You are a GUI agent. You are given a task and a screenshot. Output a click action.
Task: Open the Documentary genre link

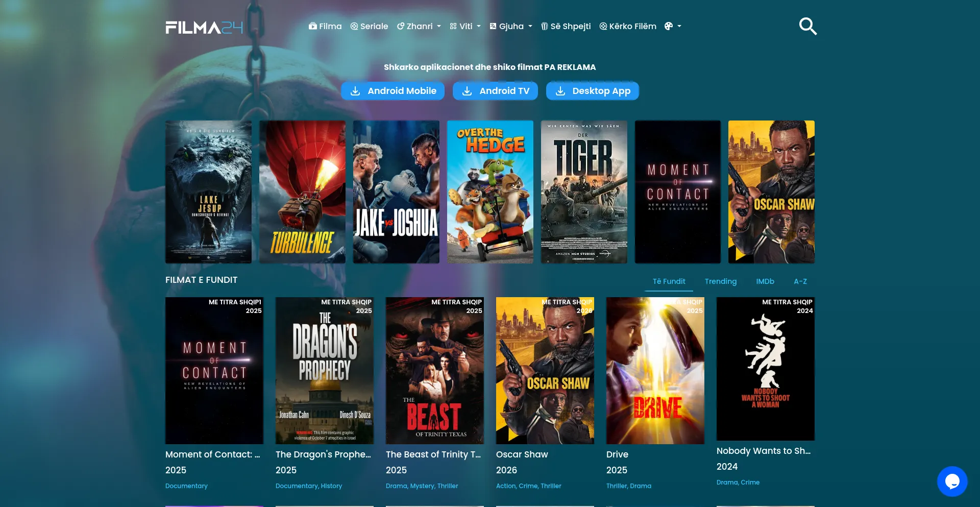point(186,486)
